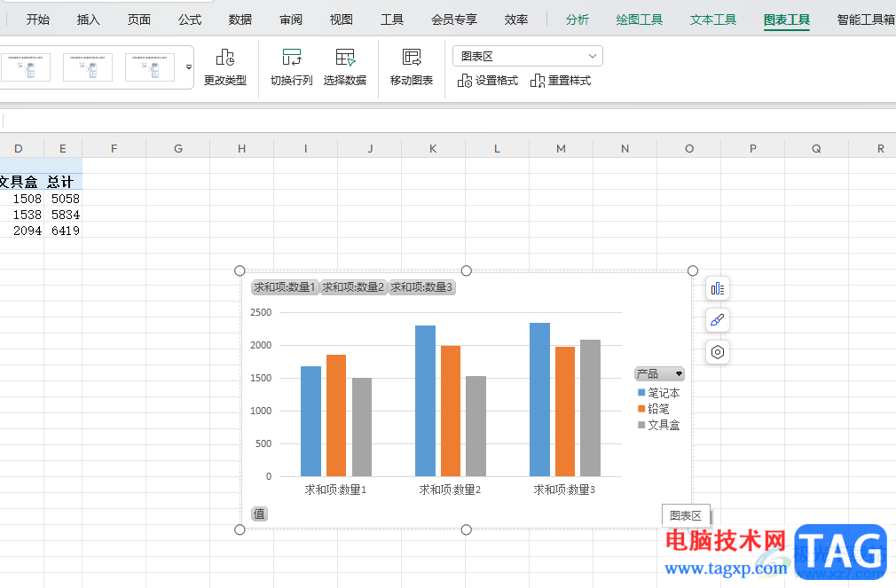Select first chart style thumbnail
896x588 pixels.
click(26, 67)
